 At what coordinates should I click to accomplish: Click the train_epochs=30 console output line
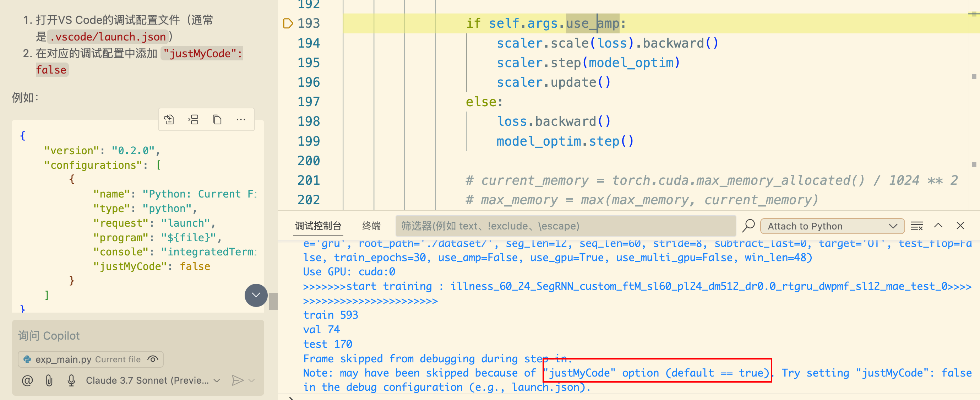click(x=557, y=257)
